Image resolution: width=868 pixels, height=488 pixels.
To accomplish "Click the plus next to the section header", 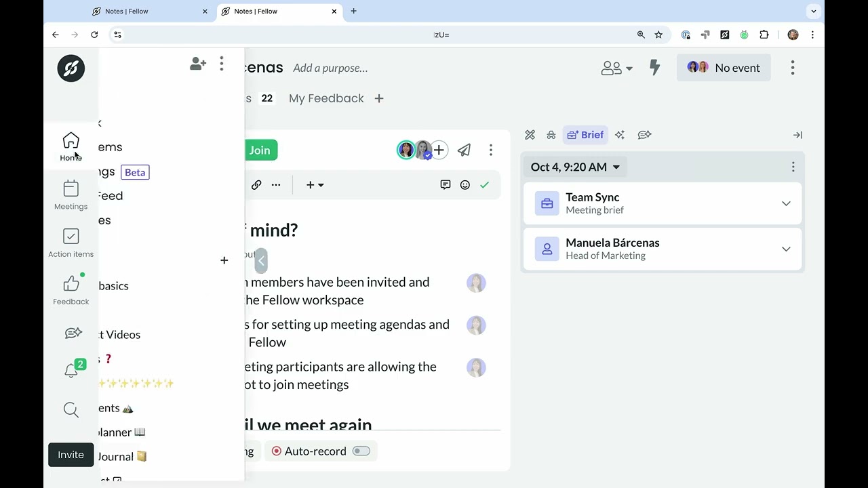I will click(x=224, y=260).
